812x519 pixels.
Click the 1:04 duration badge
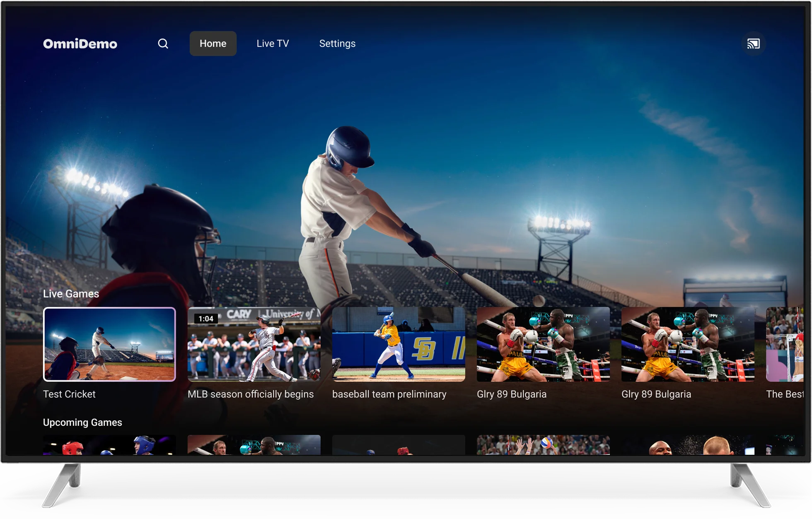(206, 319)
